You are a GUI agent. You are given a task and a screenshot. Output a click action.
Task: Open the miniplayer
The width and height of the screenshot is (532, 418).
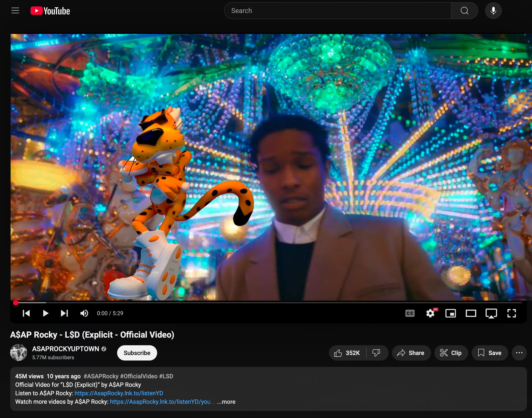(450, 313)
